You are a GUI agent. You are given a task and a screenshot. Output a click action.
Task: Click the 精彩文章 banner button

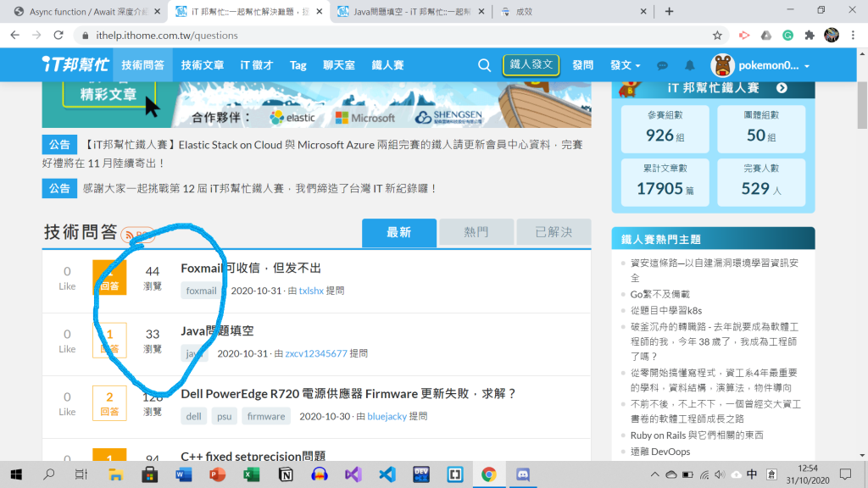coord(108,94)
